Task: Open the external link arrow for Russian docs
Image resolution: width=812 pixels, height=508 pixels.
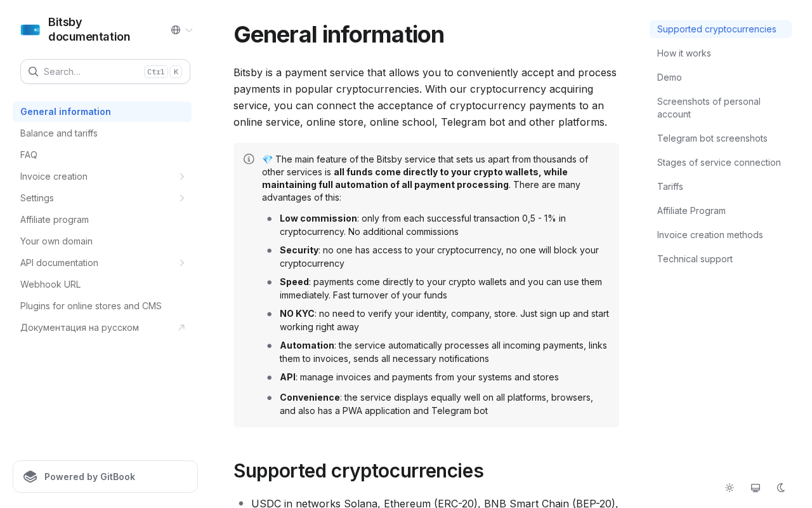Action: point(181,328)
